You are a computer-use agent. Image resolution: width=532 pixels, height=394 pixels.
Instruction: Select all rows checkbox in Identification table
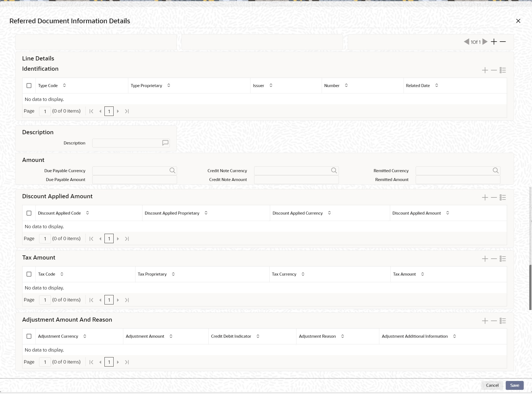point(29,86)
